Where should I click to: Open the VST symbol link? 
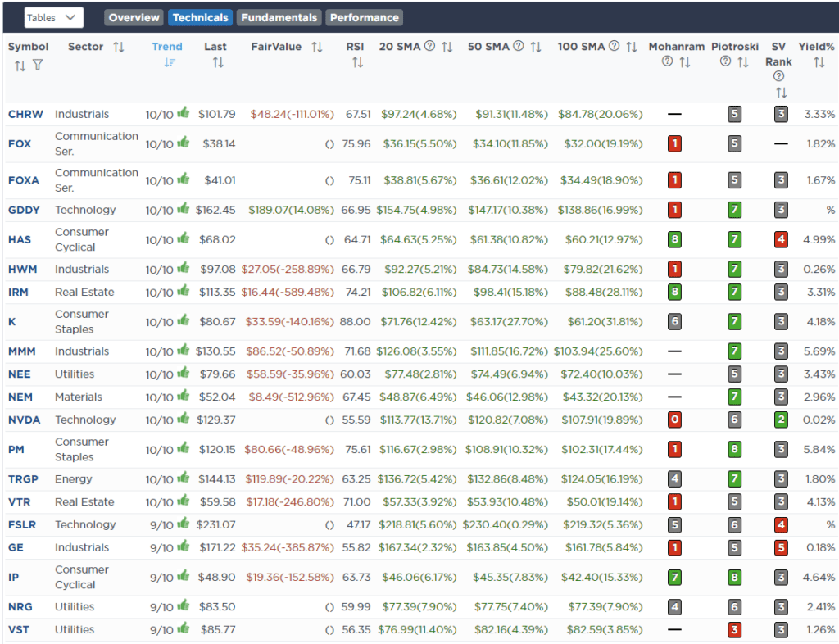click(18, 629)
